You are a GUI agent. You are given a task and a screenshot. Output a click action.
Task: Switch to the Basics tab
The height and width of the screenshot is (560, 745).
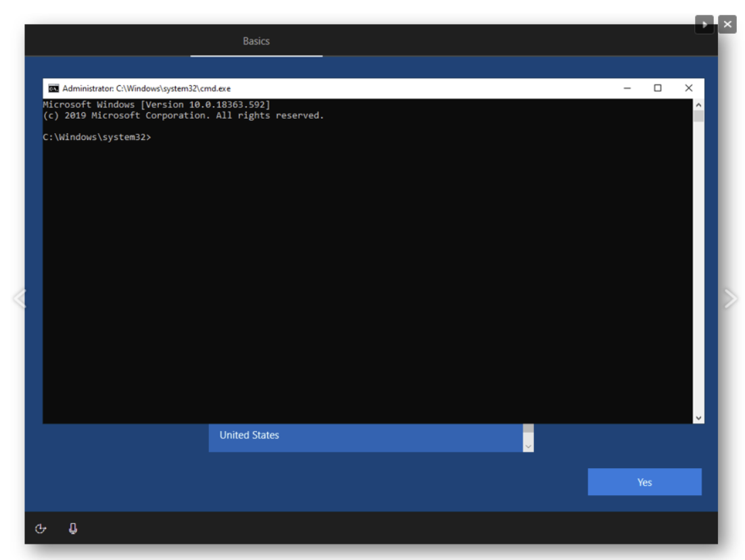[x=256, y=41]
